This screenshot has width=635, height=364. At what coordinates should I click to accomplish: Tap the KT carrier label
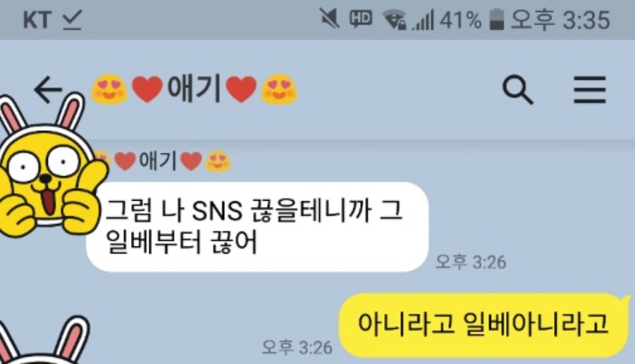pyautogui.click(x=37, y=20)
